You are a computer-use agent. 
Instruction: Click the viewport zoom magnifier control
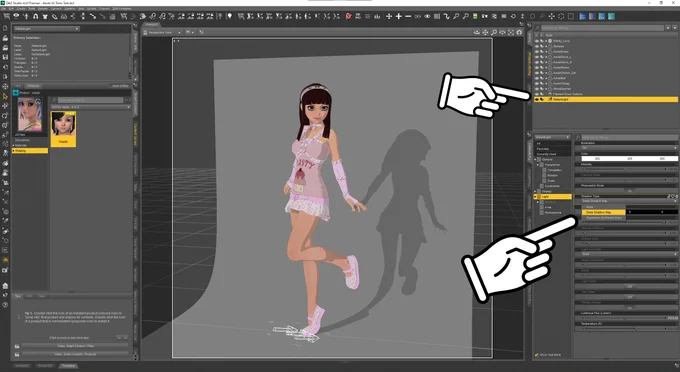pos(494,32)
